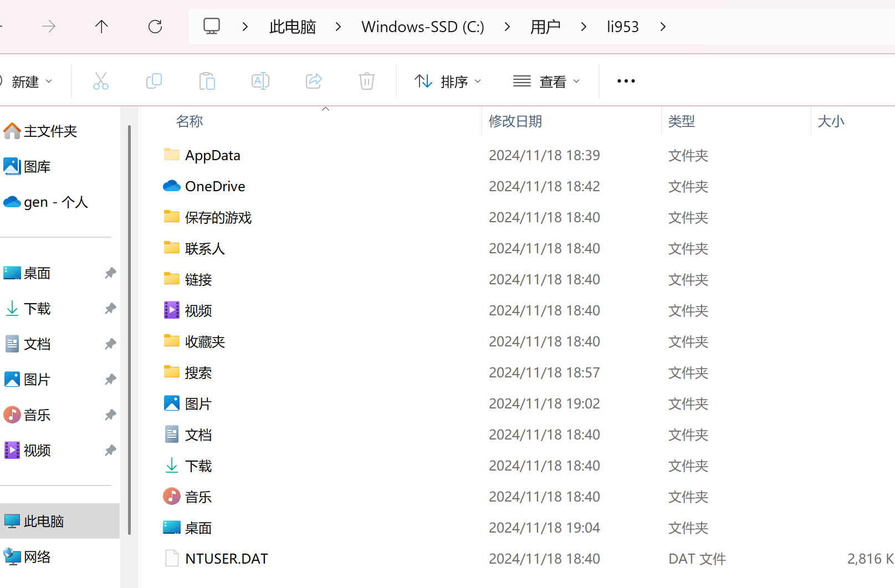Cut the selected item using scissors icon
Viewport: 895px width, 588px height.
100,81
